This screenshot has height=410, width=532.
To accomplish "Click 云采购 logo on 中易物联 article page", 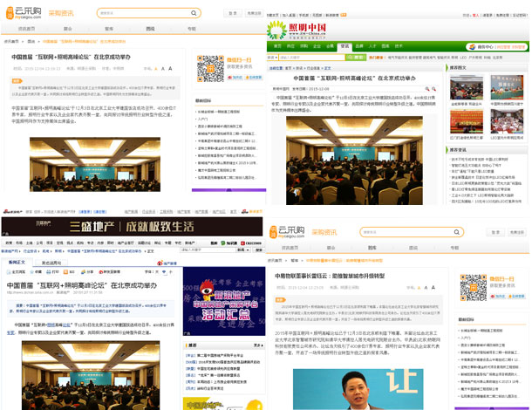I will pos(287,232).
